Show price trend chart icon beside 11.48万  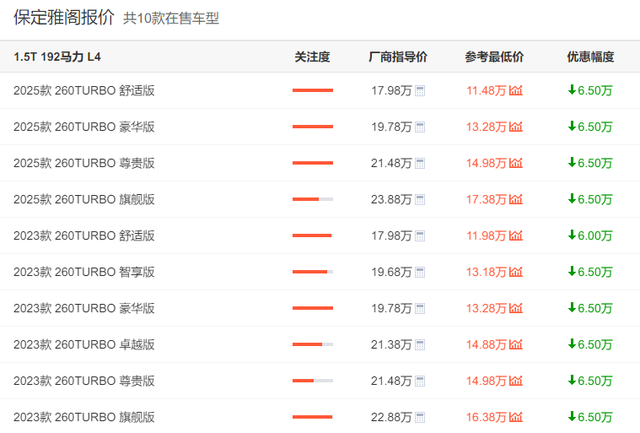click(516, 90)
